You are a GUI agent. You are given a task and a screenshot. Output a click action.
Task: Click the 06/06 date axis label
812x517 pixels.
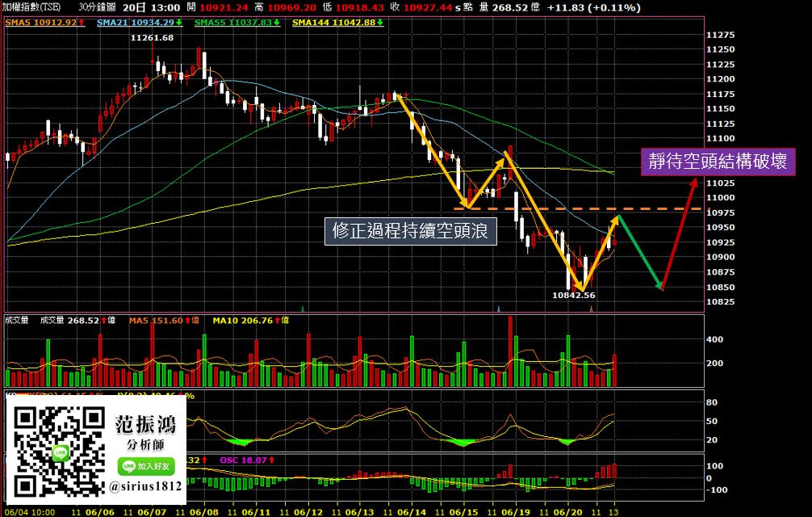[100, 512]
